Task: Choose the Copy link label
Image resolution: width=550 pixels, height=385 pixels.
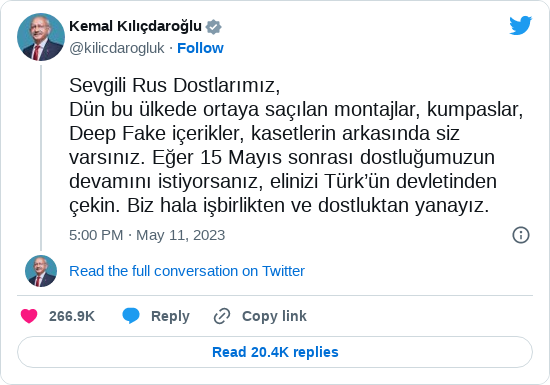Action: click(x=274, y=316)
